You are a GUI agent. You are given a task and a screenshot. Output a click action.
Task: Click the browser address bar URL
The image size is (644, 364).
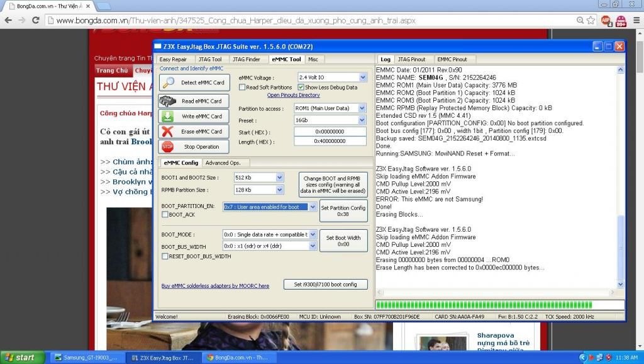tap(236, 20)
